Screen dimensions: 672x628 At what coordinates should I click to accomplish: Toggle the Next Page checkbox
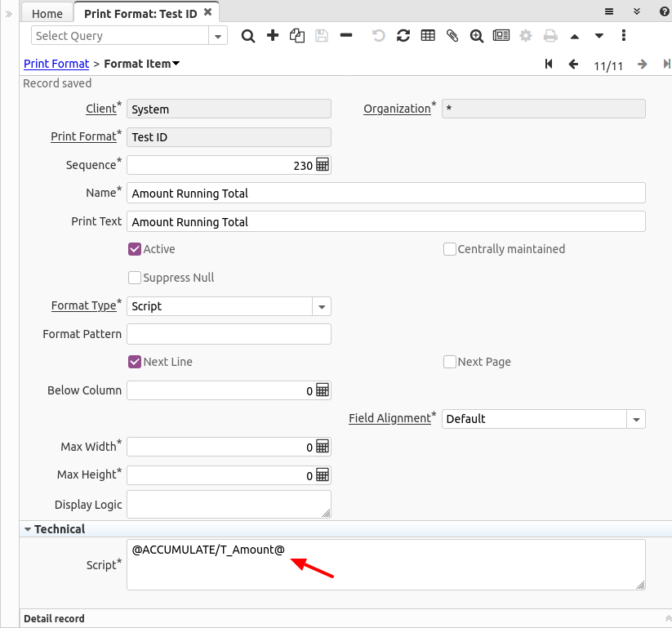(450, 362)
